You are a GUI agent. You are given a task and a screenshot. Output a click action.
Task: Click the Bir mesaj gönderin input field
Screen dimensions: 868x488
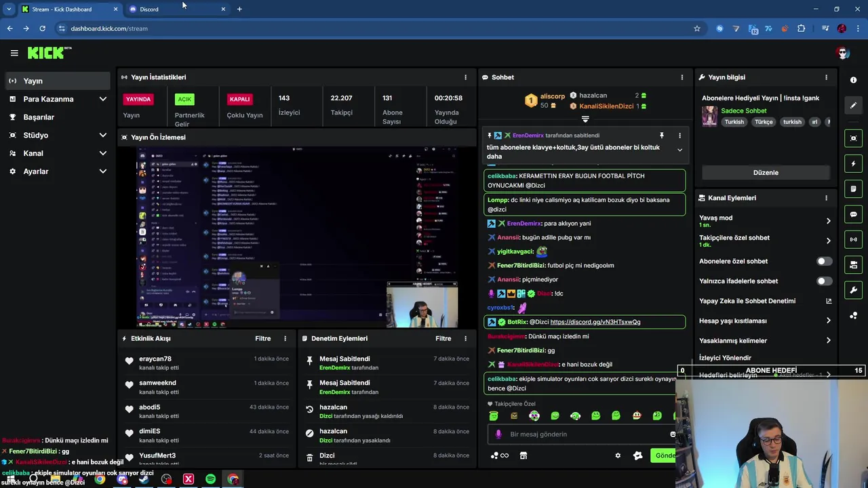(x=582, y=434)
